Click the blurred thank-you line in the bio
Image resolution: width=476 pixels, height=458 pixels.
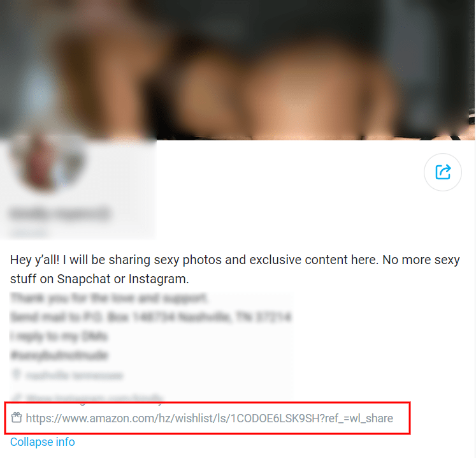click(x=109, y=298)
